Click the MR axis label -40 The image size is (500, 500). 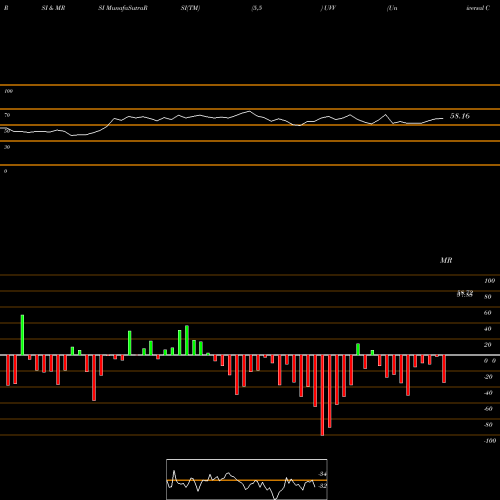pyautogui.click(x=488, y=393)
